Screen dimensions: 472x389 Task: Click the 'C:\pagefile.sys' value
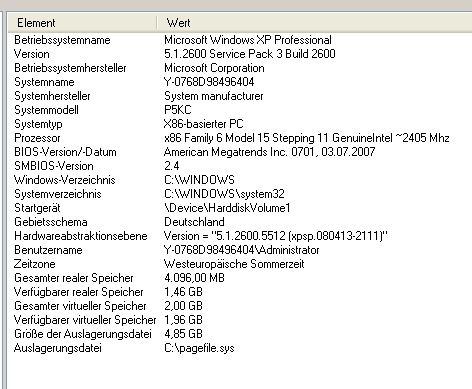[x=199, y=348]
